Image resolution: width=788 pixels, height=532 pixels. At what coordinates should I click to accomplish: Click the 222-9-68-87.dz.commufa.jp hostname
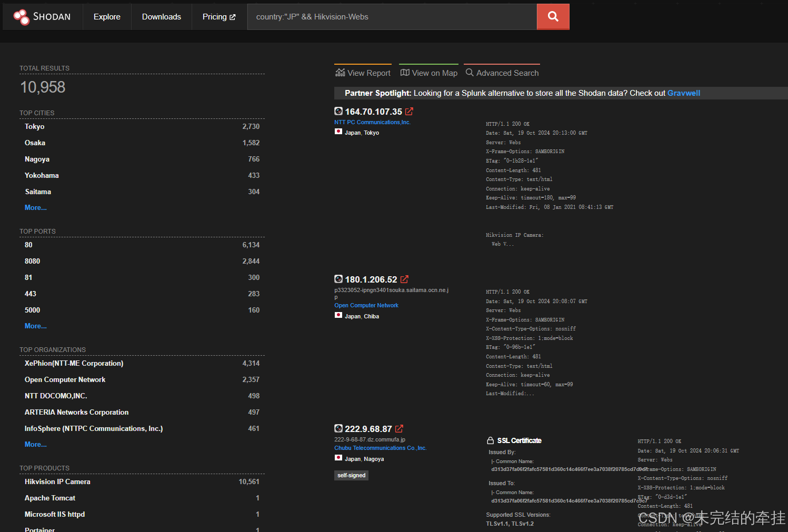(370, 439)
